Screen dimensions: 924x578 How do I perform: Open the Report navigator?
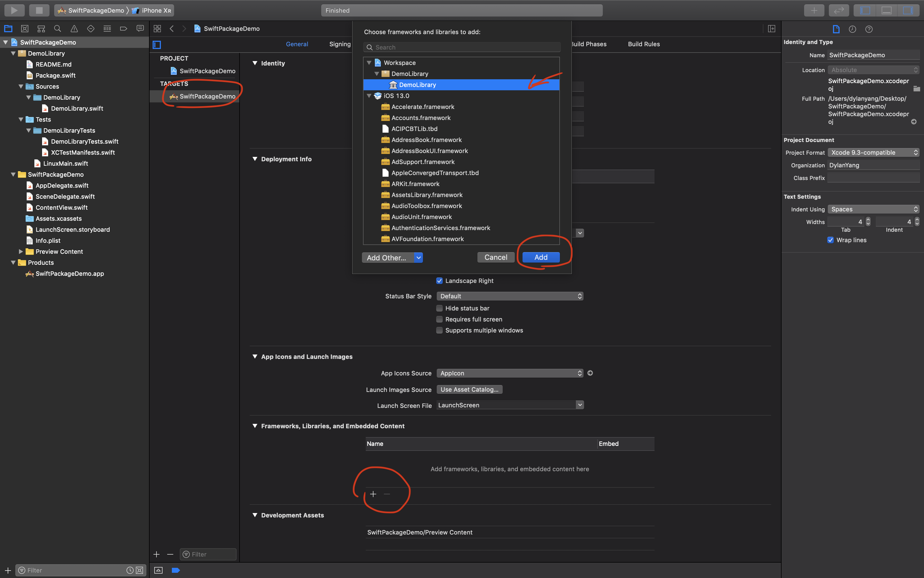(140, 29)
